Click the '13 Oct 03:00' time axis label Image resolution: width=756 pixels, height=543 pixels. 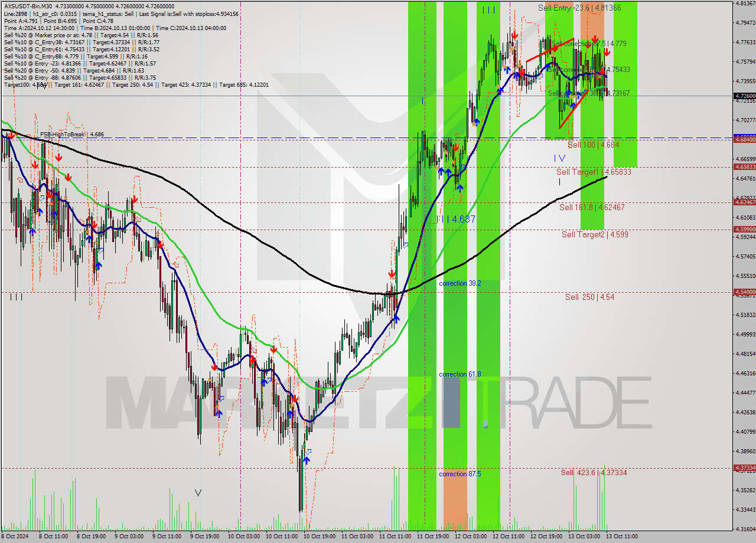tap(584, 537)
